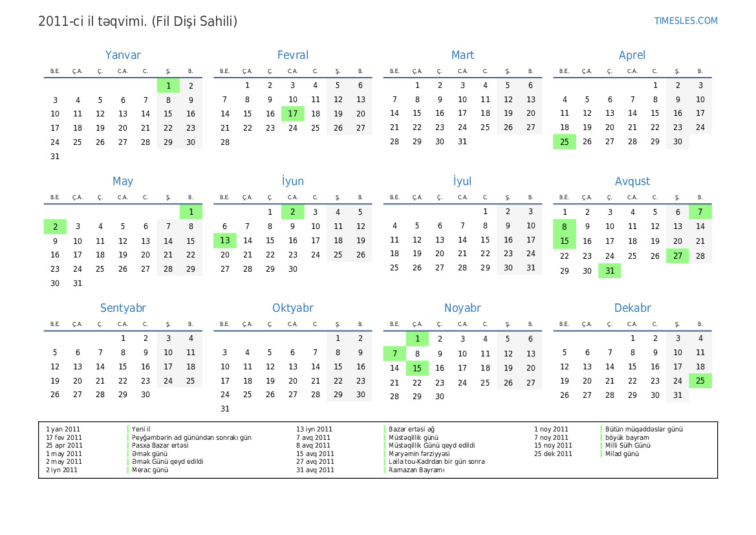The width and height of the screenshot is (756, 535).
Task: Click highlighted June 2 holiday cell
Action: [293, 212]
